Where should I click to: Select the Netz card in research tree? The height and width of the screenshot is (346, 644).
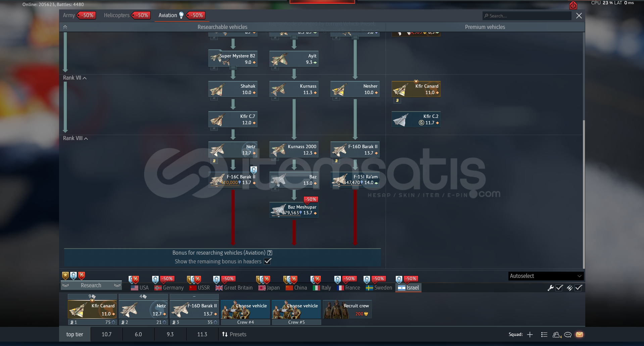(233, 149)
